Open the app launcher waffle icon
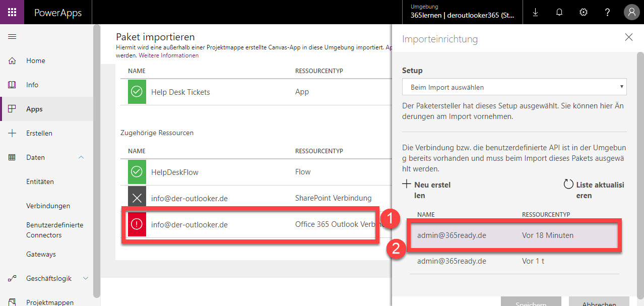The width and height of the screenshot is (644, 306). pyautogui.click(x=12, y=12)
